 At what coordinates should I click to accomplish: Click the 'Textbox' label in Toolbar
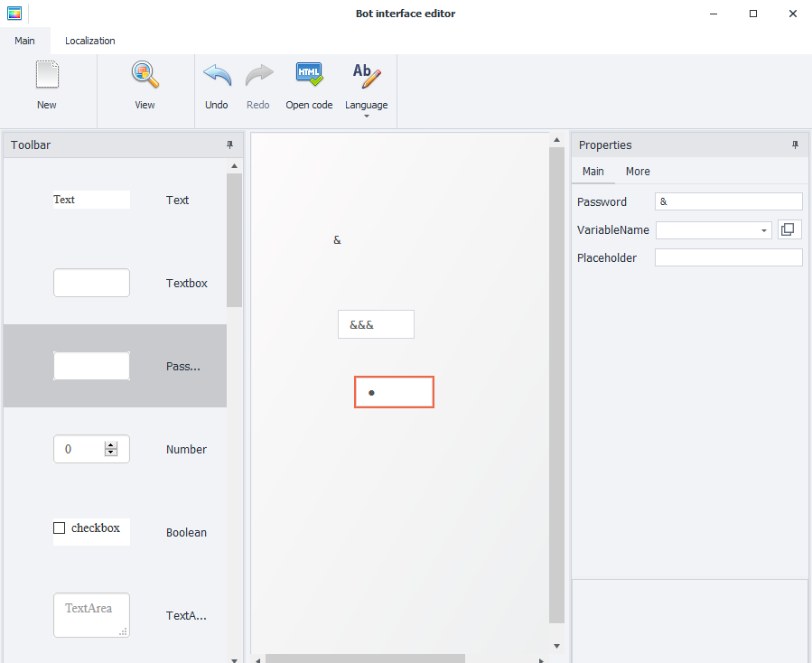[186, 284]
